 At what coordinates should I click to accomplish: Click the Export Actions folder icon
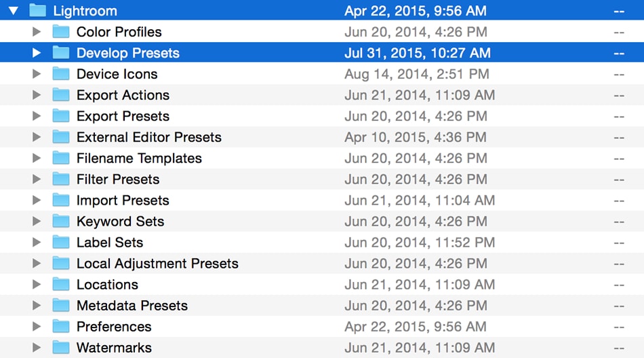[x=61, y=94]
